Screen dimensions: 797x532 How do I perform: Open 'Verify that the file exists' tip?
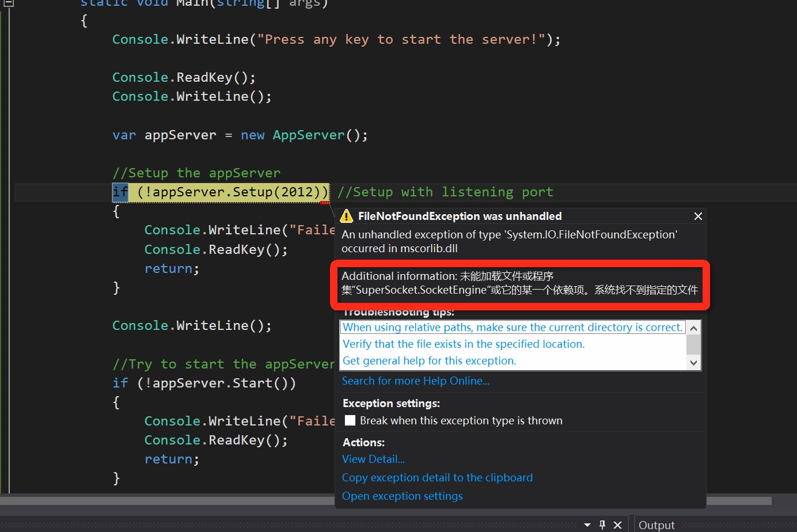(464, 344)
